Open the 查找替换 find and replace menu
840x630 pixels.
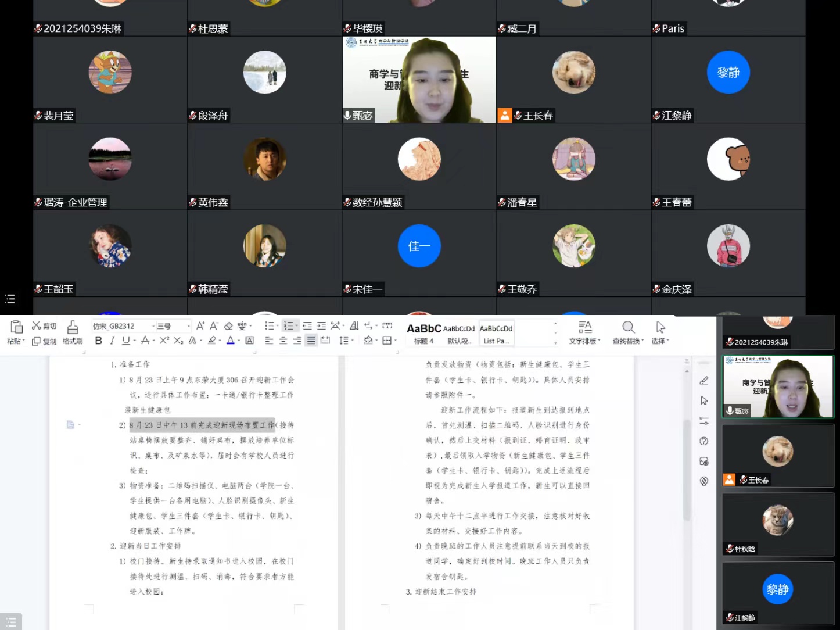click(628, 332)
